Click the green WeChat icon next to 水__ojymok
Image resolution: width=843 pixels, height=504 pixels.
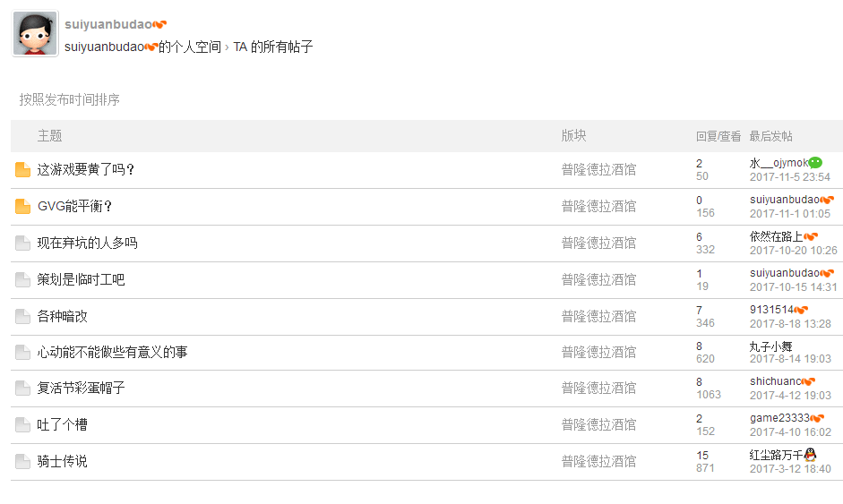coord(815,162)
